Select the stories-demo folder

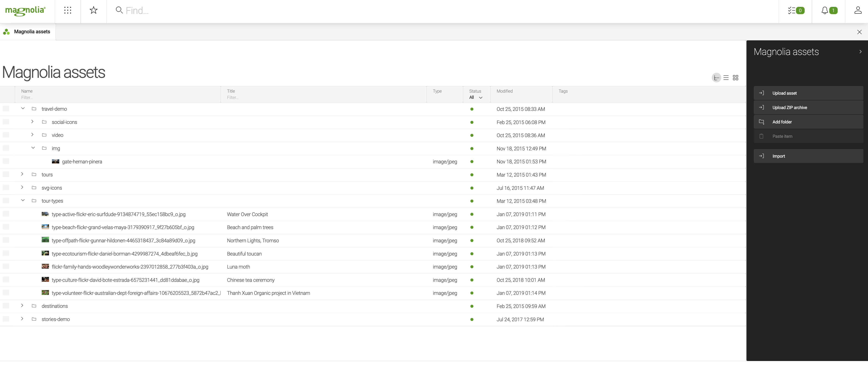coord(55,319)
